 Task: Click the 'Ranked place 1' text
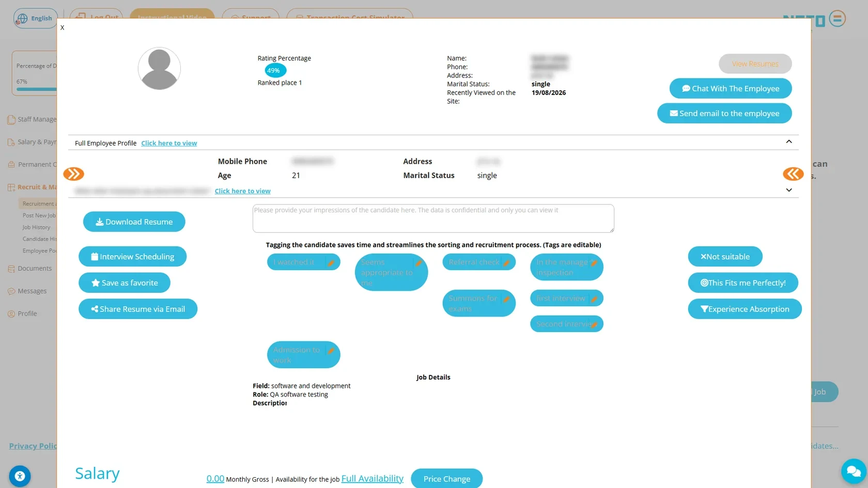[280, 83]
